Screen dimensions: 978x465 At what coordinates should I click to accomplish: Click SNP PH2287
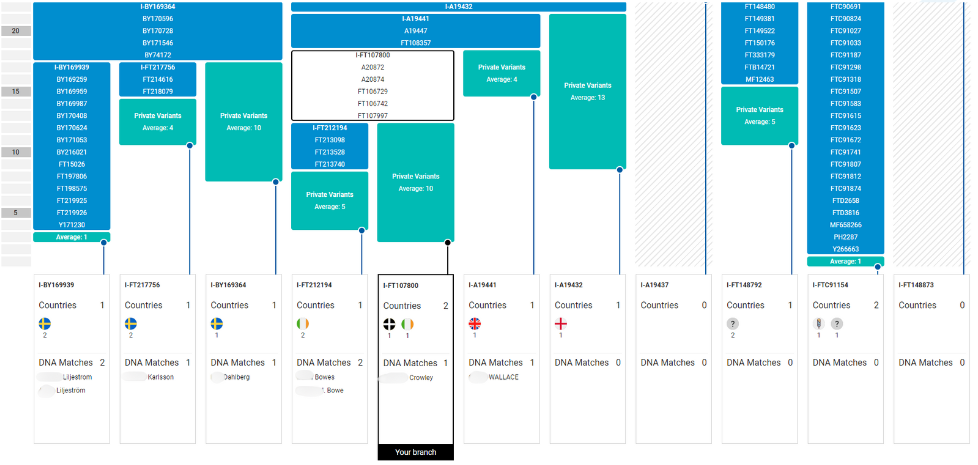pyautogui.click(x=846, y=237)
